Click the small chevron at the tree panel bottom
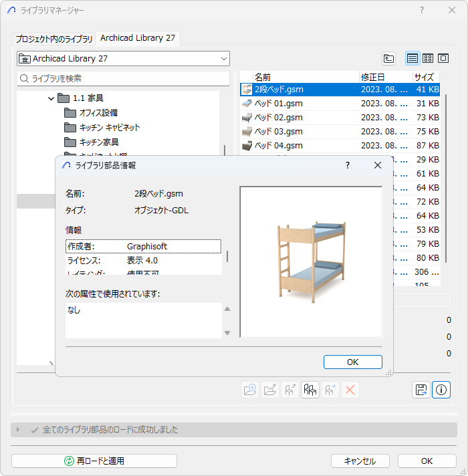Image resolution: width=468 pixels, height=476 pixels. click(x=51, y=363)
